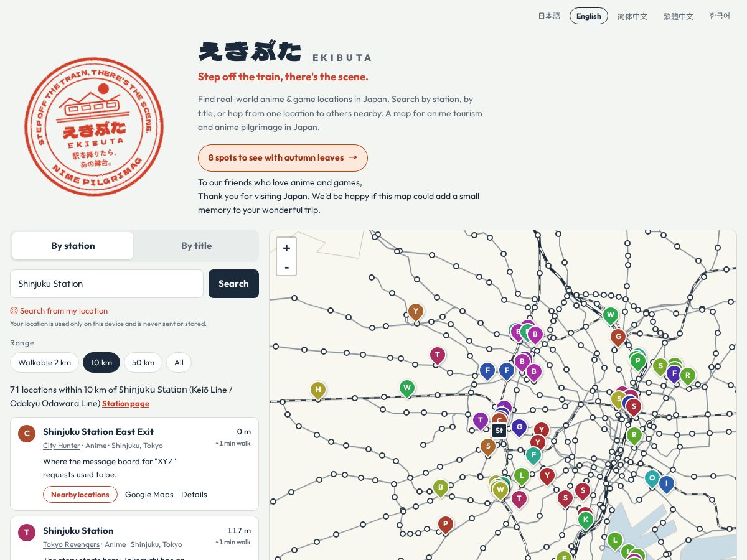
Task: Click the 0 m distance text
Action: point(243,432)
